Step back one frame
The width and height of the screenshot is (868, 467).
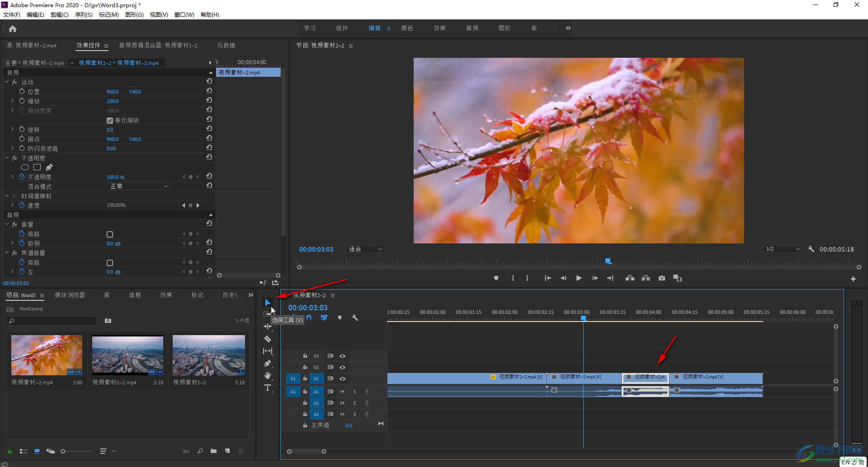[563, 278]
